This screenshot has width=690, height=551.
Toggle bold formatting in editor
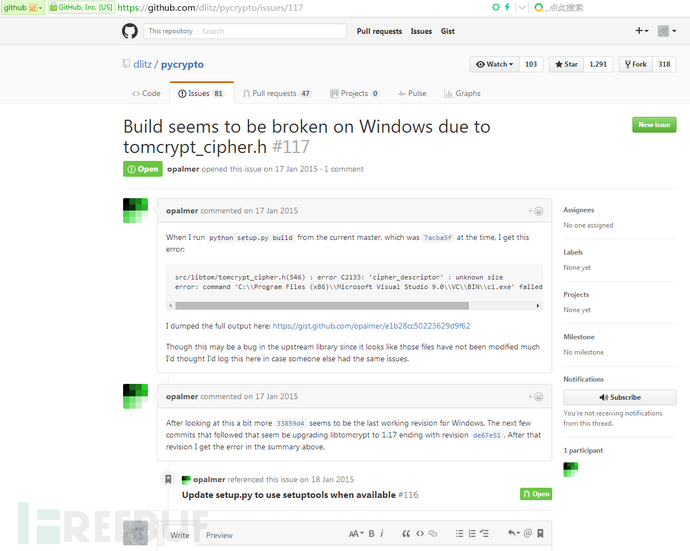pos(371,534)
